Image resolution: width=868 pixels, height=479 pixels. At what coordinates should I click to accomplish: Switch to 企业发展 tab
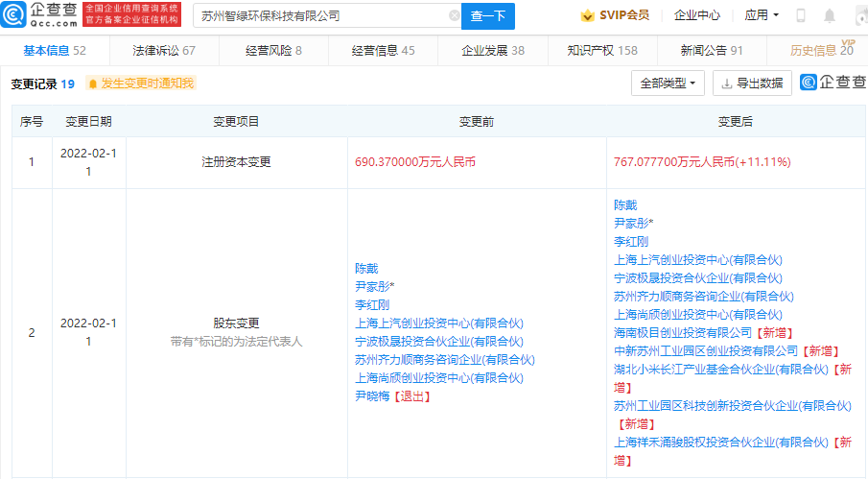click(493, 50)
